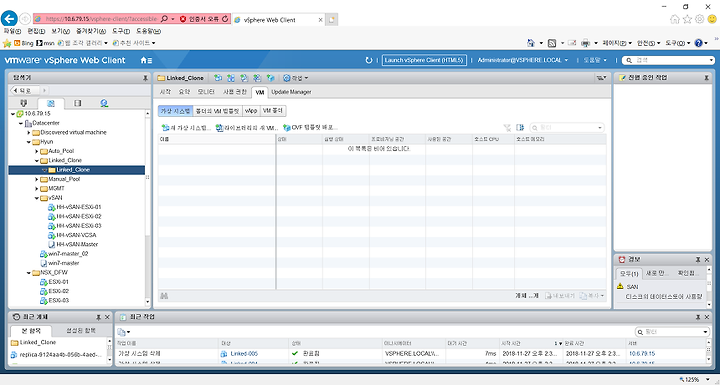720x385 pixels.
Task: Click the fourth toolbar icon beside Linked_Clone title
Action: tap(258, 78)
